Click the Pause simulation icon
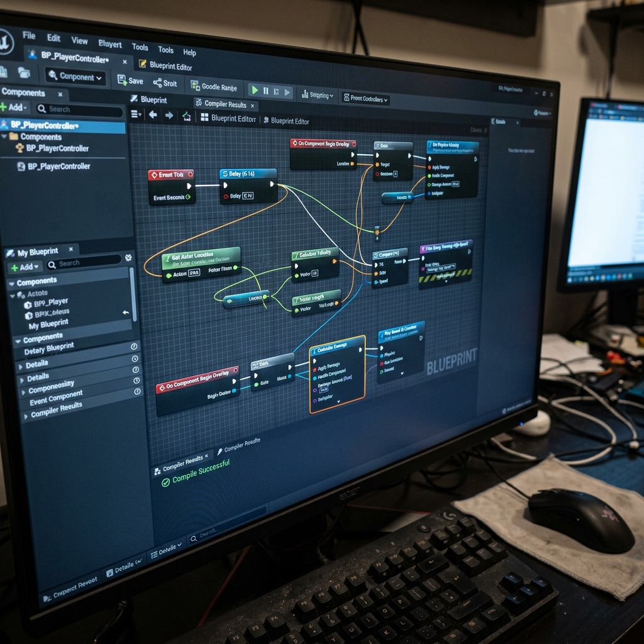 [266, 91]
